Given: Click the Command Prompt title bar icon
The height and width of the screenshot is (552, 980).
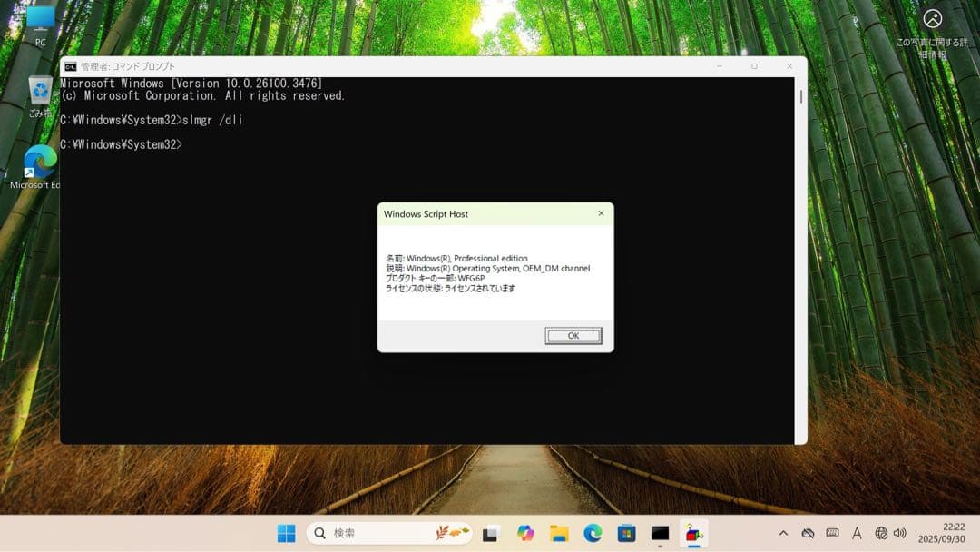Looking at the screenshot, I should pyautogui.click(x=70, y=66).
